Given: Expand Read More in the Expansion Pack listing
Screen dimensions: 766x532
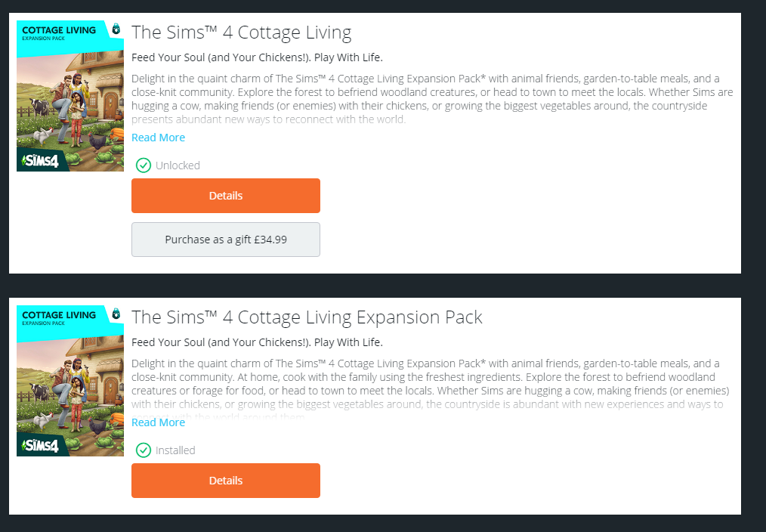Looking at the screenshot, I should pyautogui.click(x=158, y=422).
